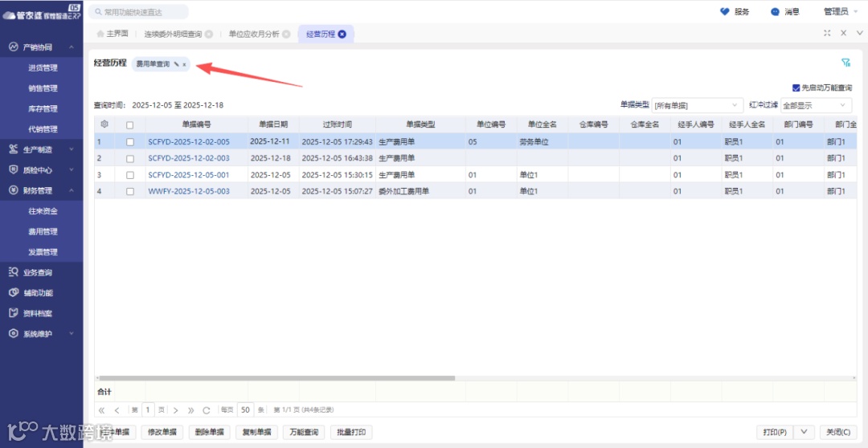Click the fullscreen expand icon in the tab bar
This screenshot has height=448, width=868.
[827, 33]
